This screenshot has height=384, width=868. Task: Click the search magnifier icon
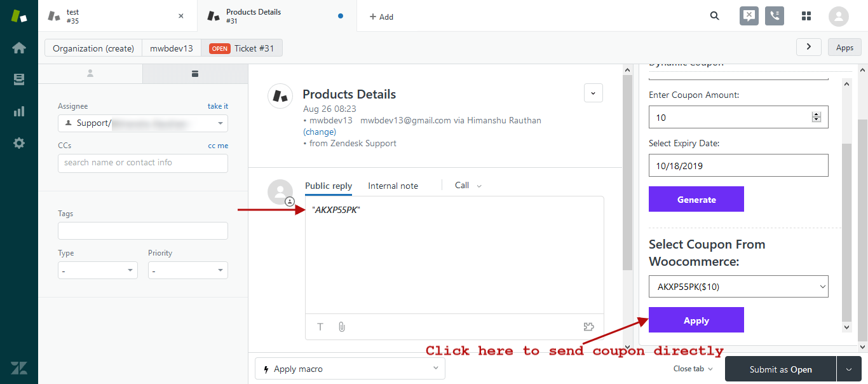coord(715,17)
